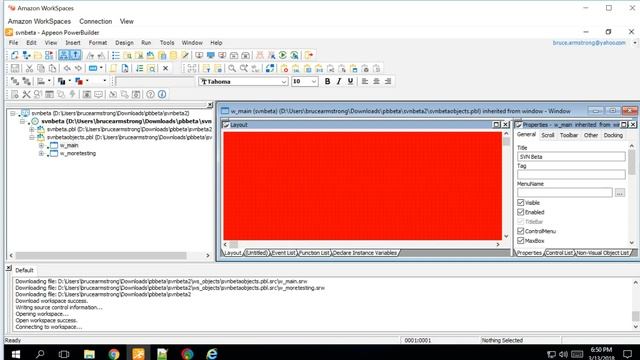This screenshot has width=640, height=360.
Task: Click the Delete X toolbar icon
Action: click(x=165, y=68)
